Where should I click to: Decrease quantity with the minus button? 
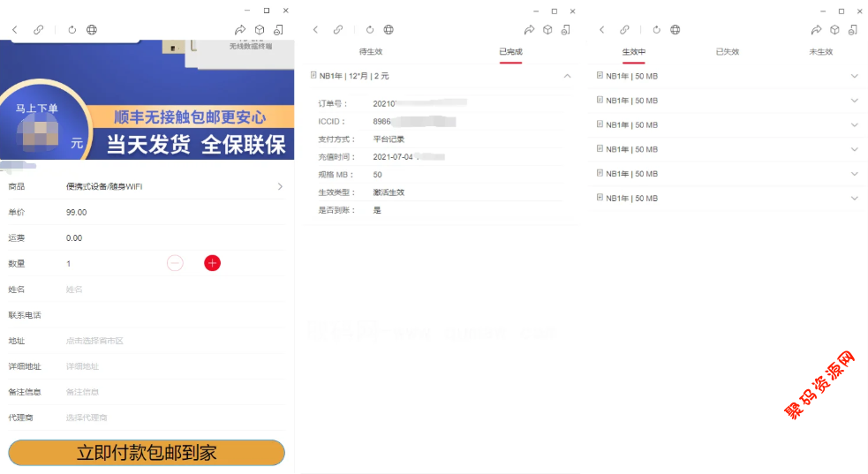point(175,263)
